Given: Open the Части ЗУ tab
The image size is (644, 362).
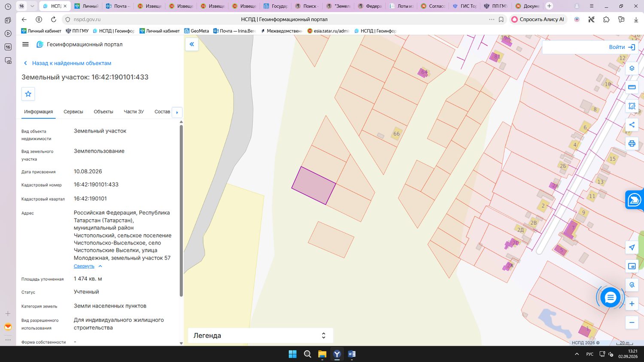Looking at the screenshot, I should 134,112.
